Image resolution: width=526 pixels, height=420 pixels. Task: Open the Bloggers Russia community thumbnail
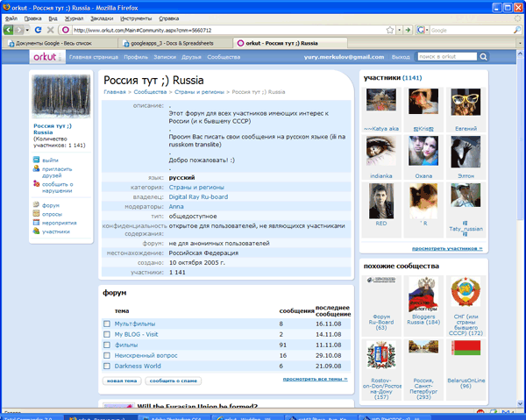click(x=423, y=295)
